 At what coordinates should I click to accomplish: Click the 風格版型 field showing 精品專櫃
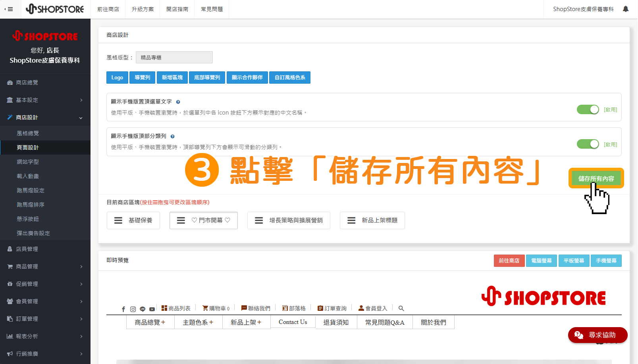pyautogui.click(x=174, y=57)
